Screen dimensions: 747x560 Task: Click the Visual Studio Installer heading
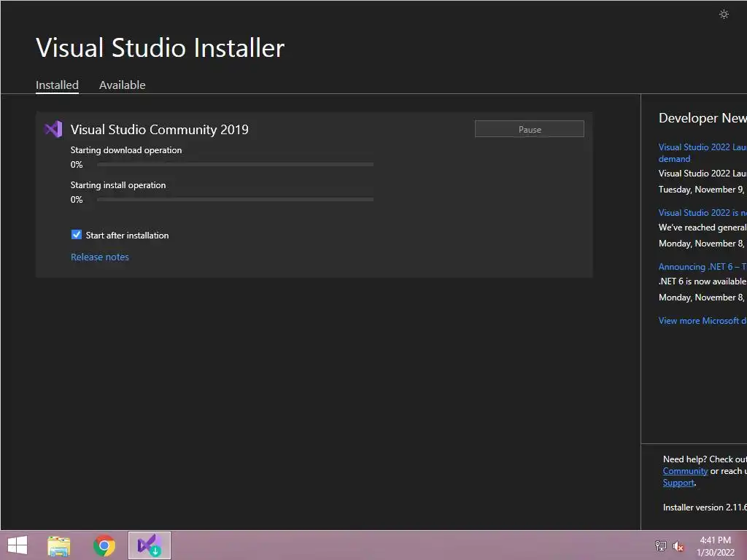[x=160, y=48]
